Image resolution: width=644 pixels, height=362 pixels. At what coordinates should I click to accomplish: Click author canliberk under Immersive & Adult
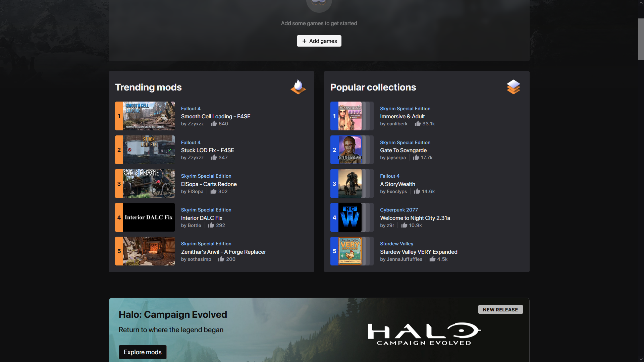coord(397,124)
